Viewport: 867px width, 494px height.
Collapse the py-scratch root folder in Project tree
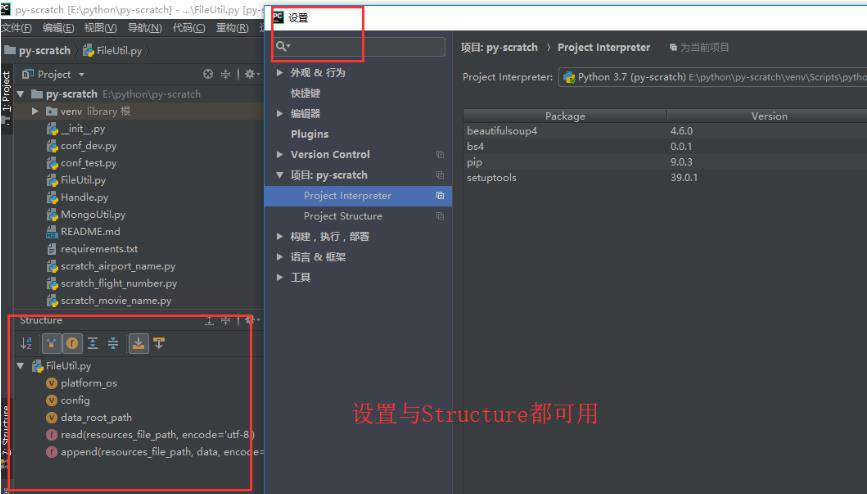[x=20, y=94]
